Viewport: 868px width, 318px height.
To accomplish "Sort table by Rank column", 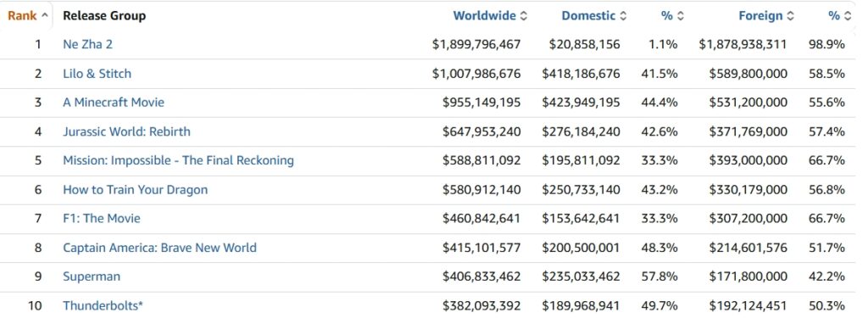I will coord(27,16).
